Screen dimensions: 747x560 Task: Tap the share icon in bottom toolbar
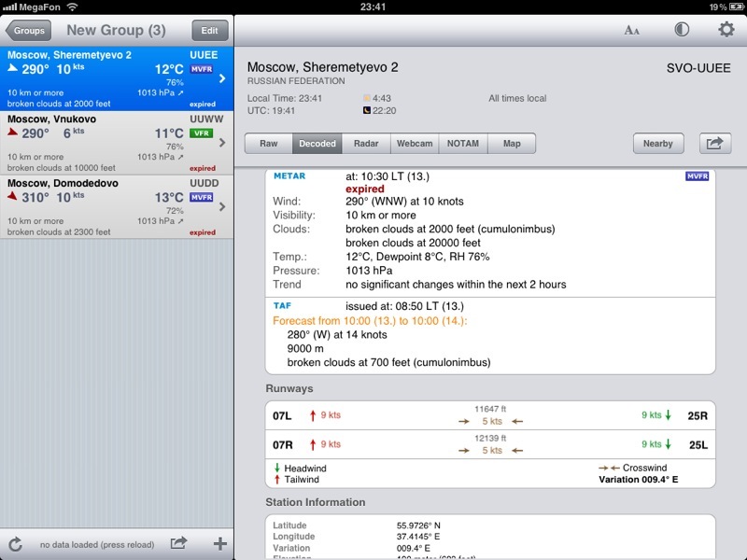178,543
